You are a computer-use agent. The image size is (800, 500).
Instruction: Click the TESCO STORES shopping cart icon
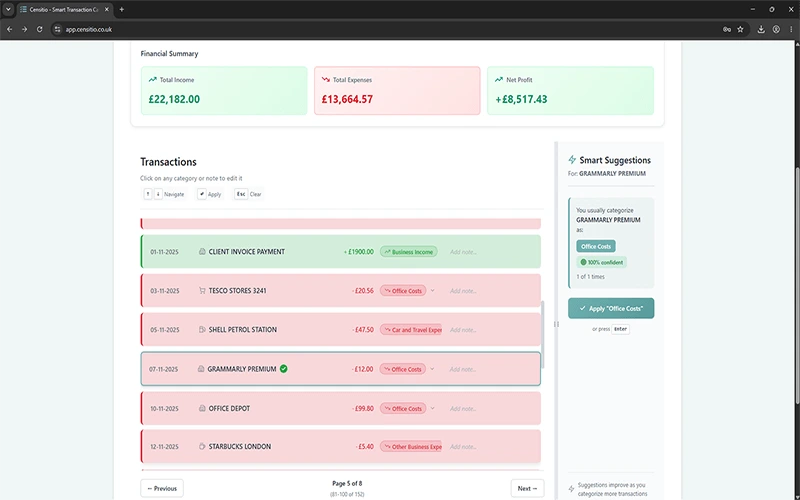tap(202, 291)
